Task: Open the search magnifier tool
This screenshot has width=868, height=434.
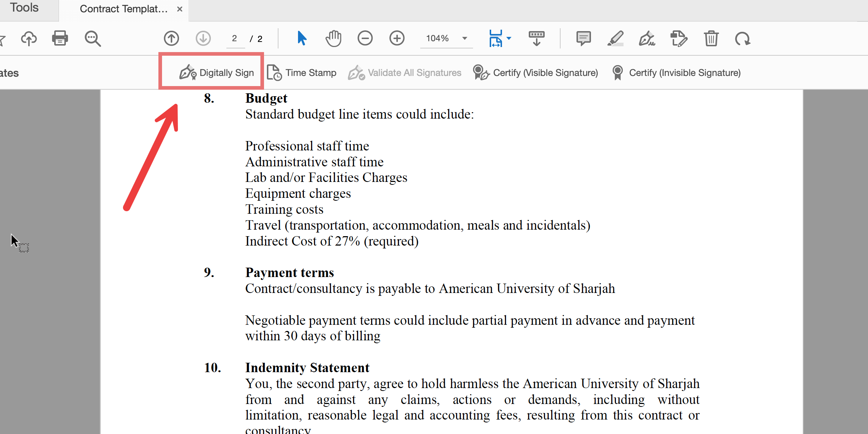Action: click(92, 38)
